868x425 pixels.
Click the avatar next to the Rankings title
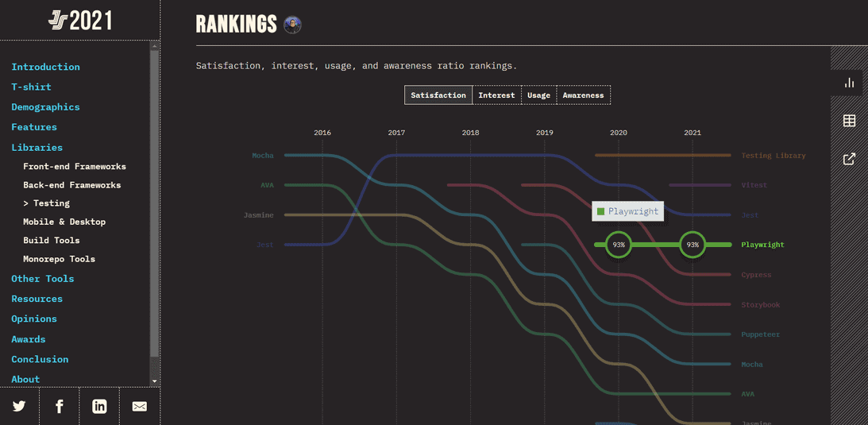[293, 25]
